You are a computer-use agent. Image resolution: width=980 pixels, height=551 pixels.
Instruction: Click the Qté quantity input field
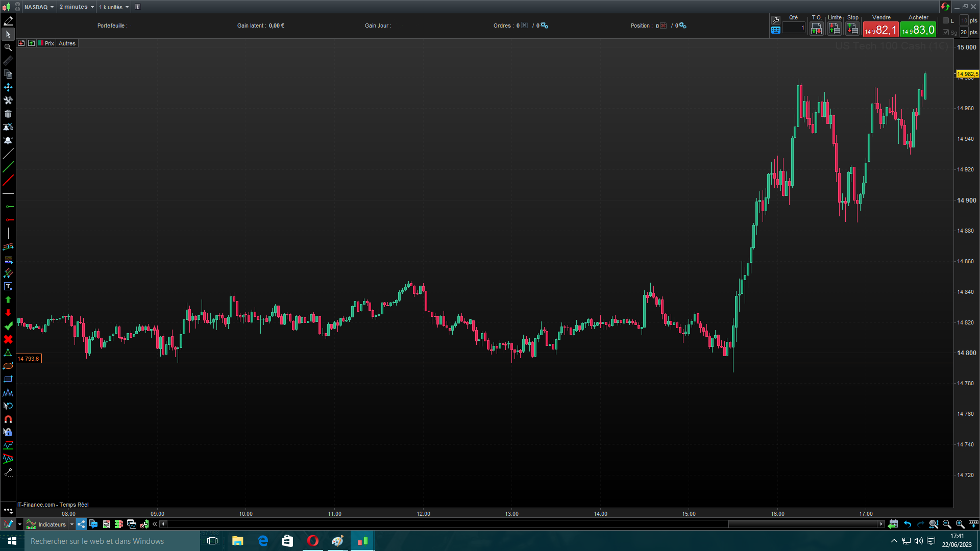point(793,29)
